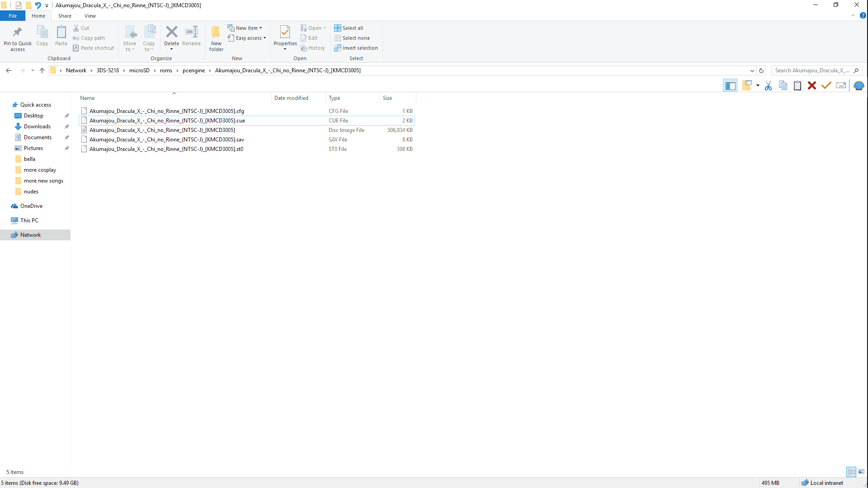The height and width of the screenshot is (488, 868).
Task: Click the properties checkmark icon in title bar
Action: pyautogui.click(x=19, y=5)
